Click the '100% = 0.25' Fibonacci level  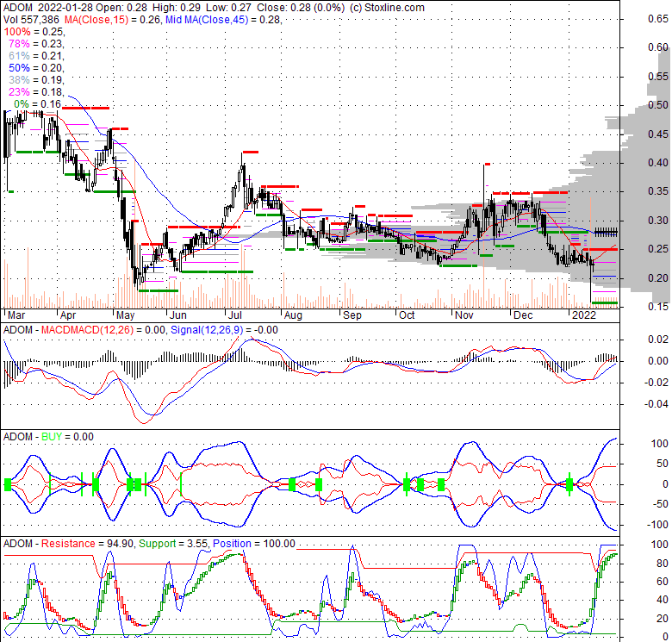pyautogui.click(x=34, y=32)
